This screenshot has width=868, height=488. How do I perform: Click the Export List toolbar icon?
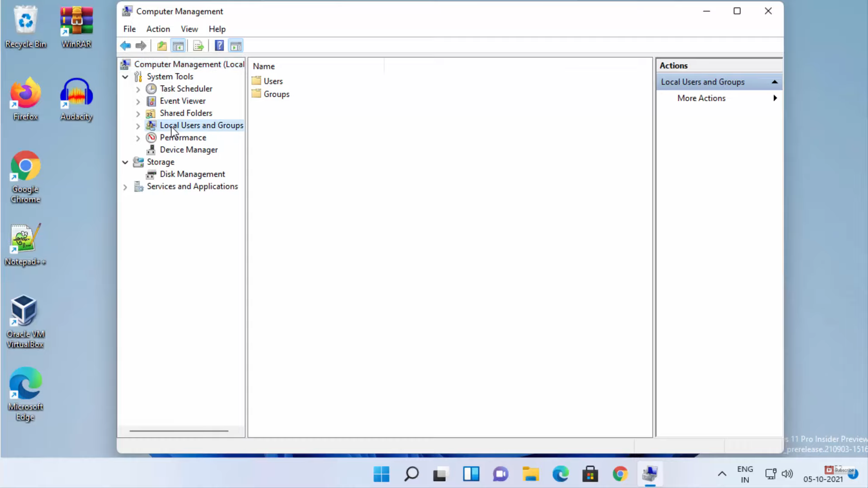(x=198, y=46)
